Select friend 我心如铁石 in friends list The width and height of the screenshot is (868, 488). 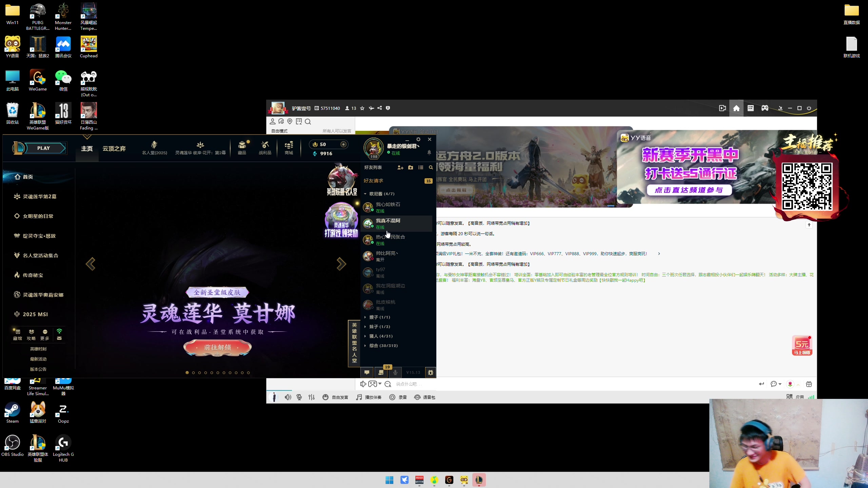point(397,207)
